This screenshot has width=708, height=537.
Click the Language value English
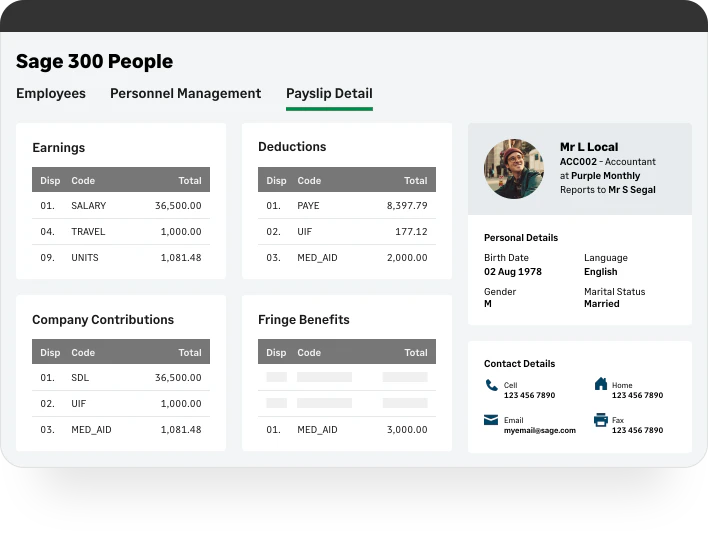click(x=601, y=272)
